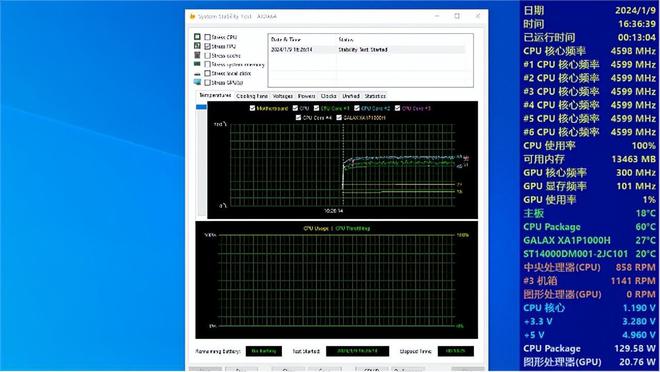Click the Stress system memory icon
The height and width of the screenshot is (372, 660).
197,64
